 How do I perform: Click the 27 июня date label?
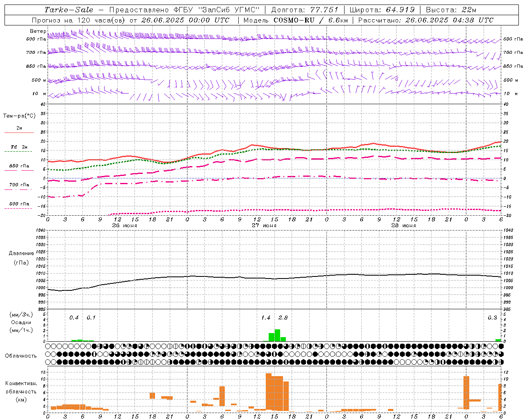264,225
